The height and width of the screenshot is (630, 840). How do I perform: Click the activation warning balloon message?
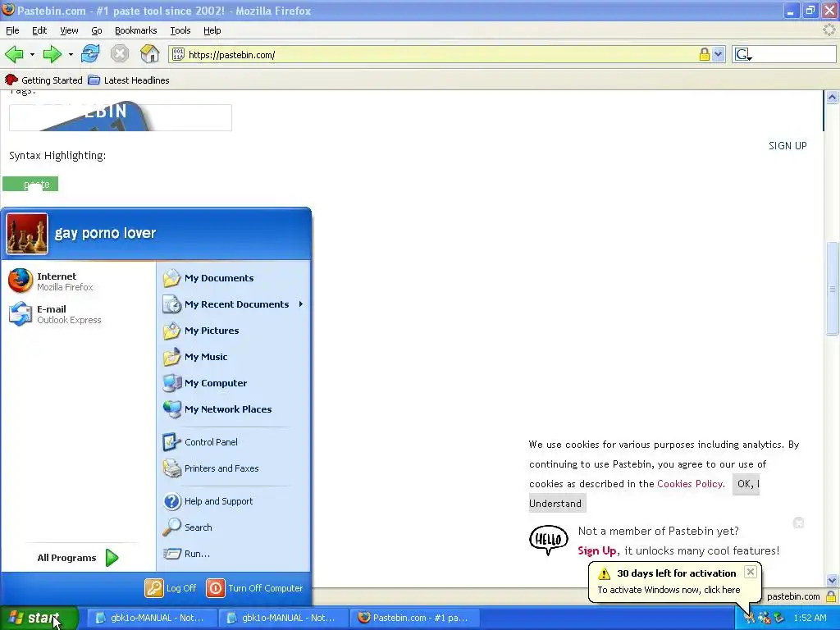tap(669, 590)
